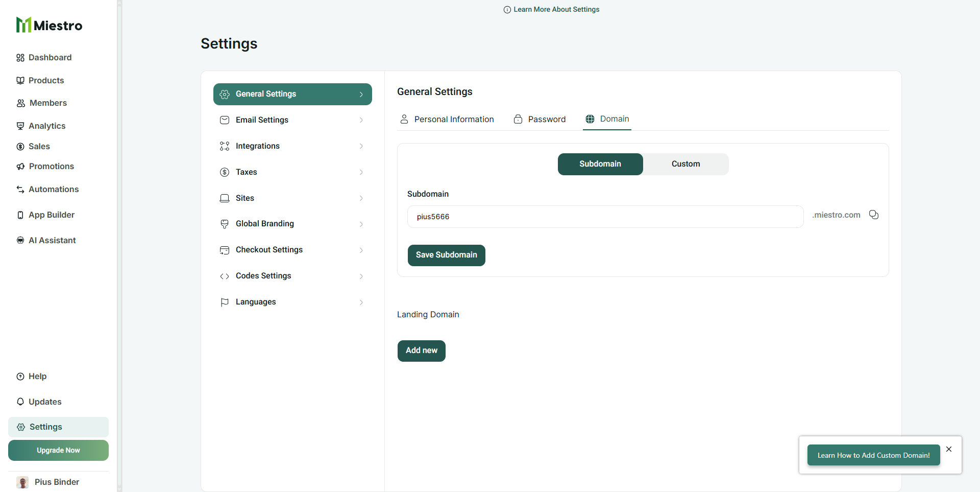Expand Checkout Settings chevron
Viewport: 980px width, 492px height.
pyautogui.click(x=361, y=250)
